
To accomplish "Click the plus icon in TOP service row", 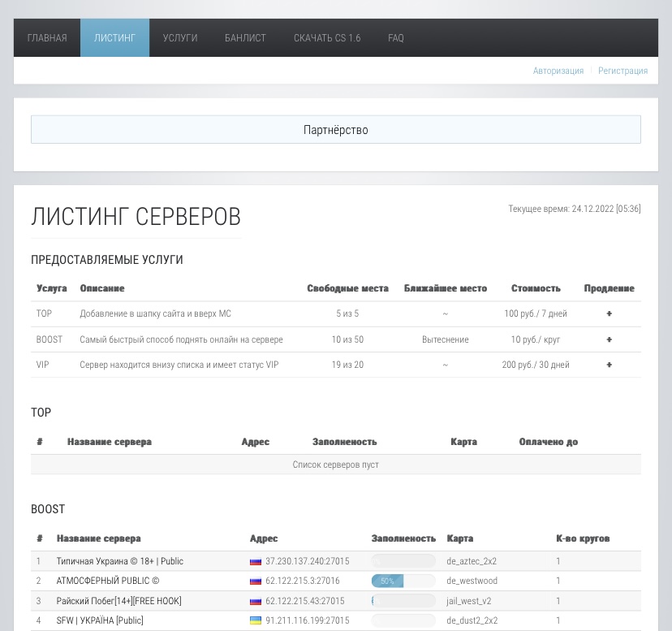I will point(609,313).
